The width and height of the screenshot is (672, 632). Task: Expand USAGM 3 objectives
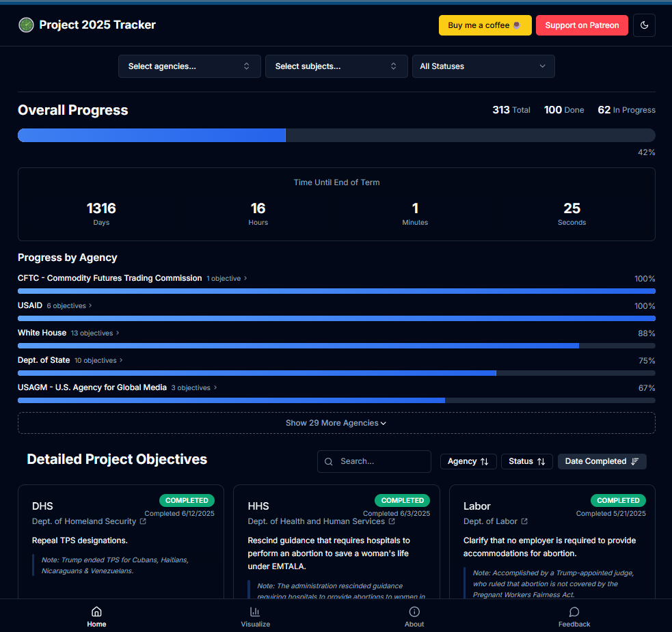[x=194, y=388]
